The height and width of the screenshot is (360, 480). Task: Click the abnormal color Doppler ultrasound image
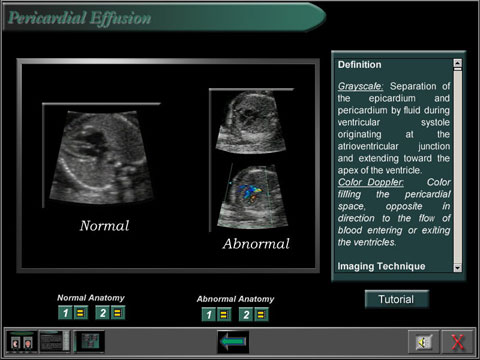[253, 196]
